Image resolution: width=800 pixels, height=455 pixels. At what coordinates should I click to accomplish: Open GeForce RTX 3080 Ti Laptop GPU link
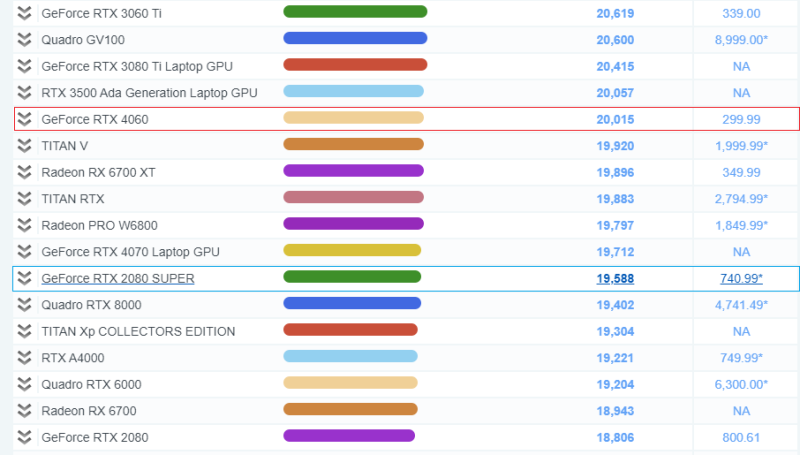[x=137, y=67]
